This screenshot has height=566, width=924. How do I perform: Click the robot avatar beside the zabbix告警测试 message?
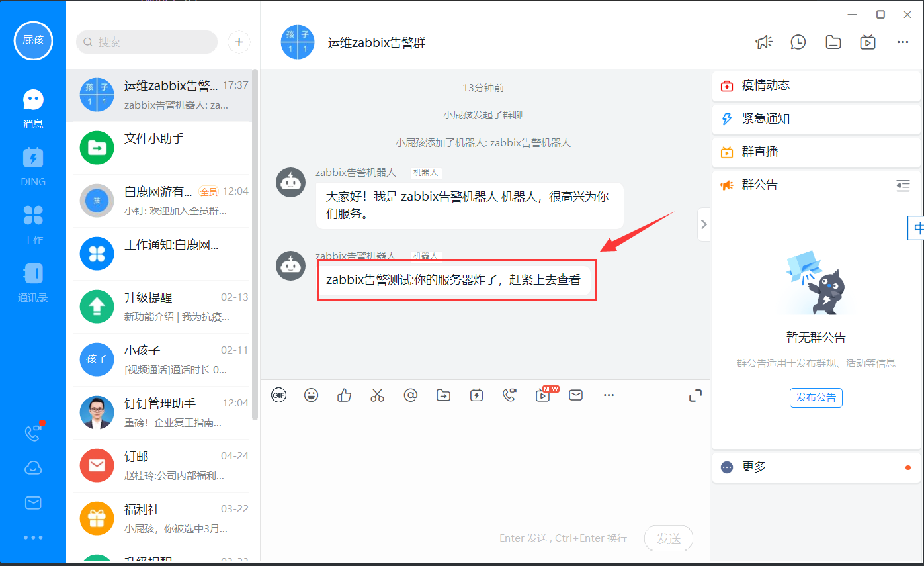pyautogui.click(x=290, y=265)
